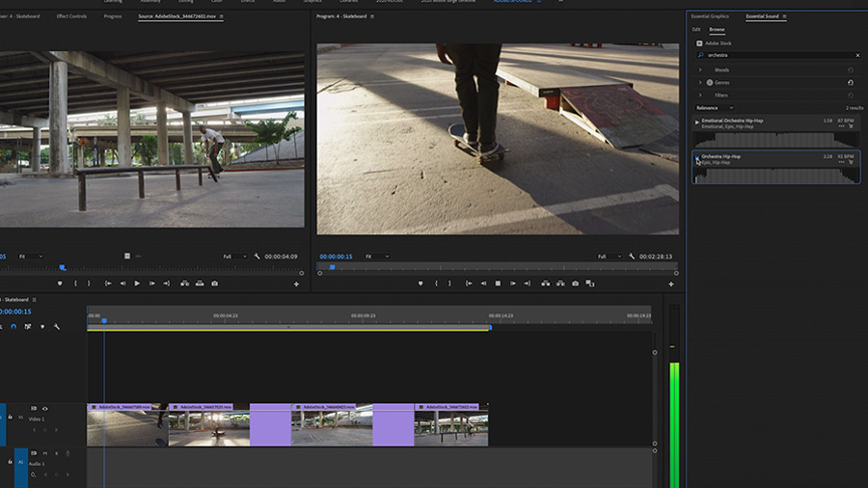Open the Program monitor button editor plus icon
Image resolution: width=868 pixels, height=488 pixels.
pos(671,284)
